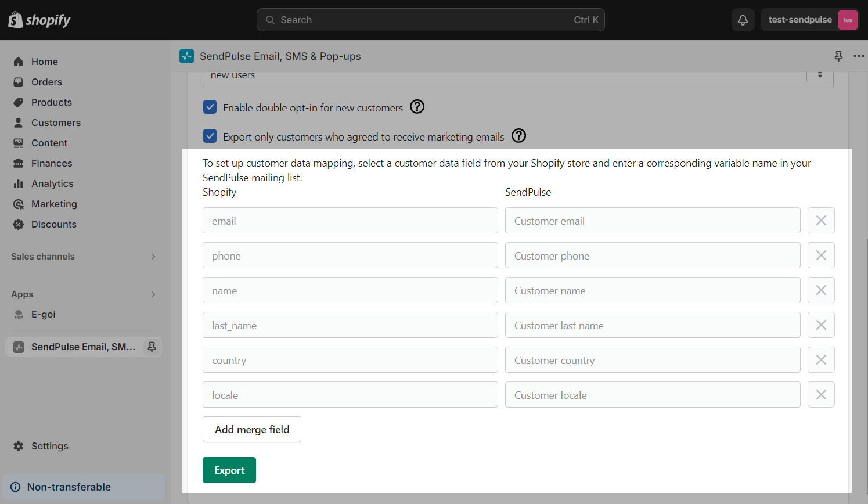
Task: Click the Marketing target icon
Action: click(x=19, y=204)
